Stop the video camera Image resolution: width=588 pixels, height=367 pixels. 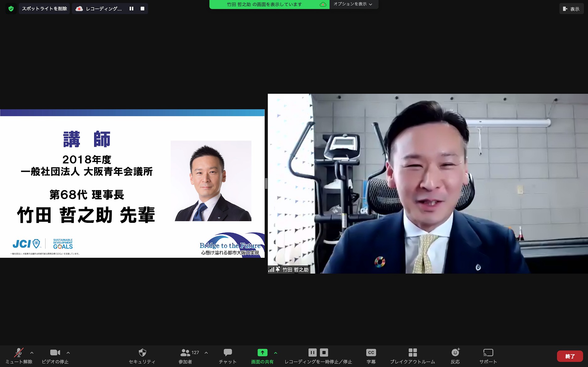click(x=55, y=356)
